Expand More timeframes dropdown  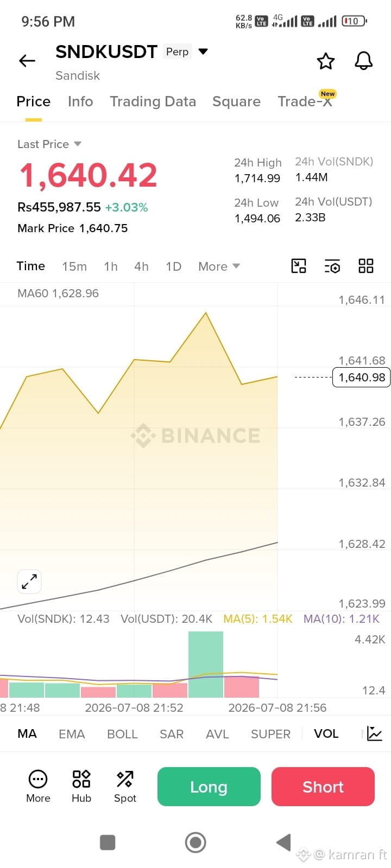[x=219, y=266]
